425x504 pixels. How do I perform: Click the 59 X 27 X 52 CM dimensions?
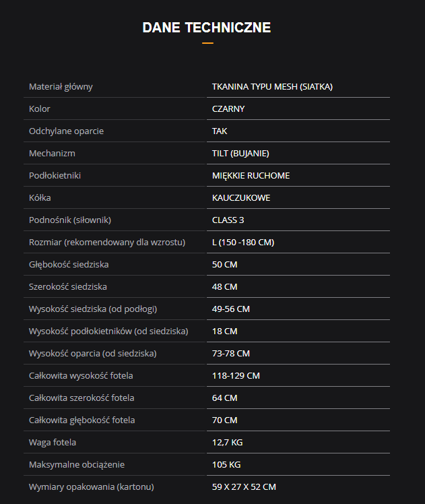point(244,486)
